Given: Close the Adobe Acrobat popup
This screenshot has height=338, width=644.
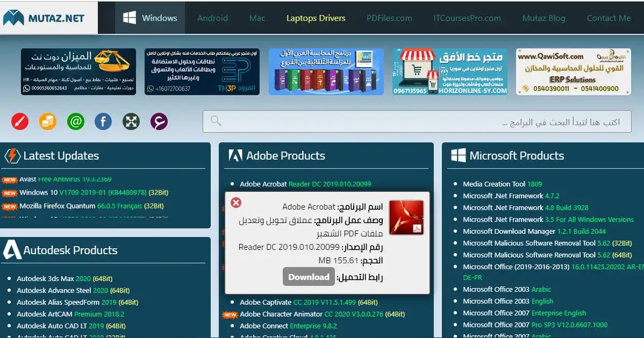Looking at the screenshot, I should [236, 203].
